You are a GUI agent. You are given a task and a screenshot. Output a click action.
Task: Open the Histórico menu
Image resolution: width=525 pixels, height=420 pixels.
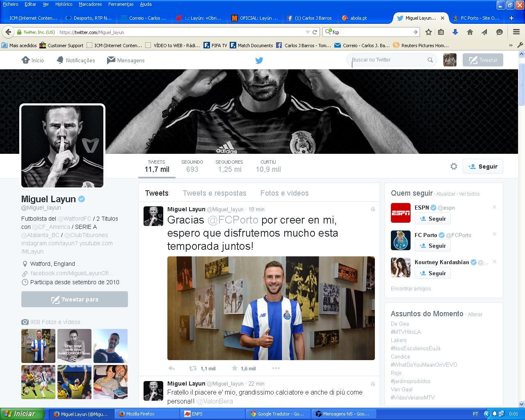pyautogui.click(x=64, y=4)
